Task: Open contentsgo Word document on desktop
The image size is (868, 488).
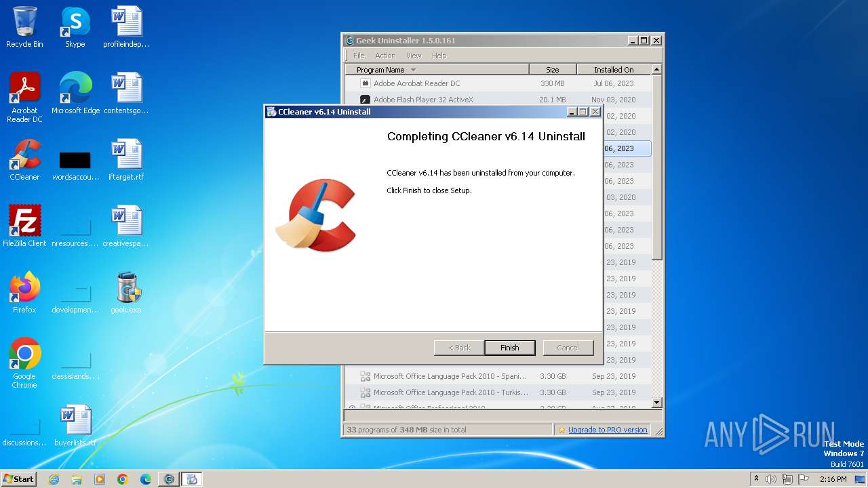Action: 126,94
